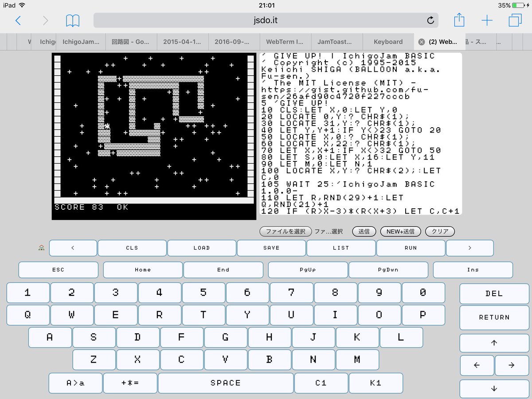Screen dimensions: 532x399
Task: Click the C1 key
Action: pyautogui.click(x=321, y=383)
